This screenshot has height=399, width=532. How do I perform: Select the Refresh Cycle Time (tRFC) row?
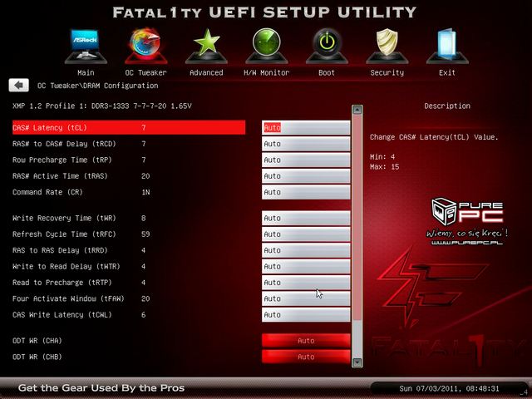(129, 234)
